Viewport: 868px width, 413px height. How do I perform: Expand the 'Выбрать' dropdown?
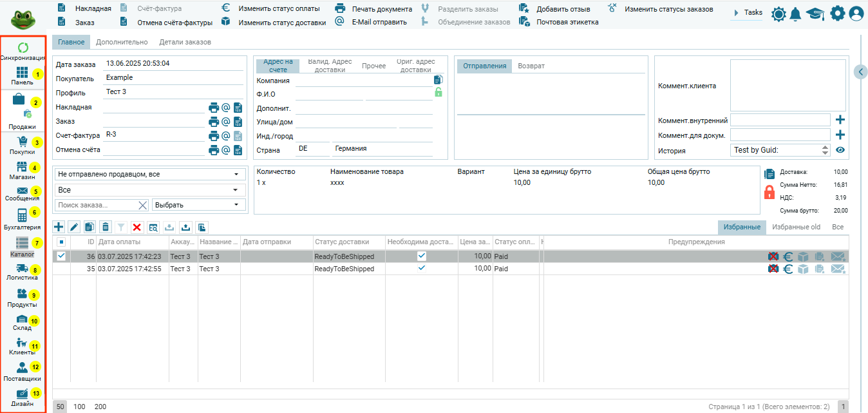(x=199, y=205)
